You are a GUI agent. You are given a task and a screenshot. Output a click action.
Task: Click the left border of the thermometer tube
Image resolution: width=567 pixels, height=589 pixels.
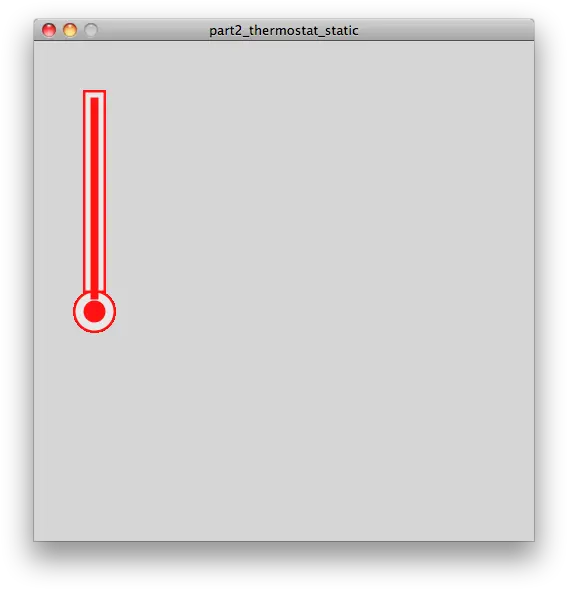[84, 192]
